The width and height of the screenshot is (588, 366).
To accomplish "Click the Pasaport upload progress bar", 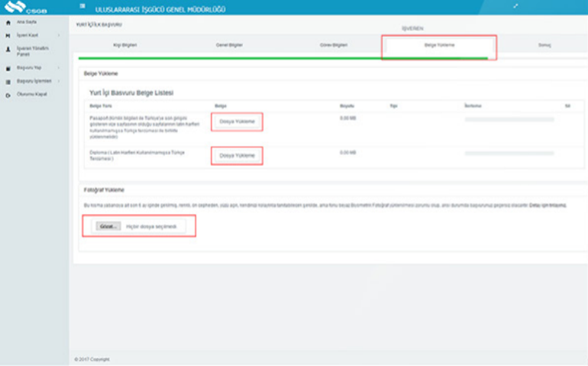I will (x=509, y=120).
